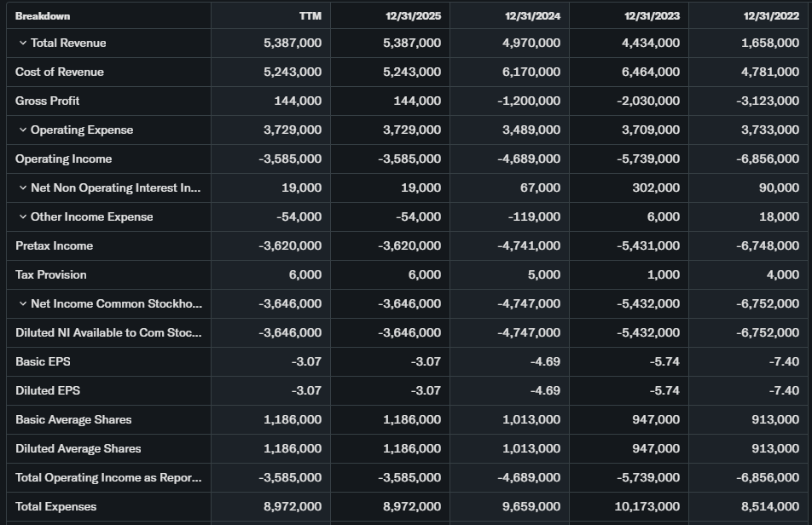Select Gross Profit value for 12/31/2024
The width and height of the screenshot is (812, 525).
coord(529,101)
